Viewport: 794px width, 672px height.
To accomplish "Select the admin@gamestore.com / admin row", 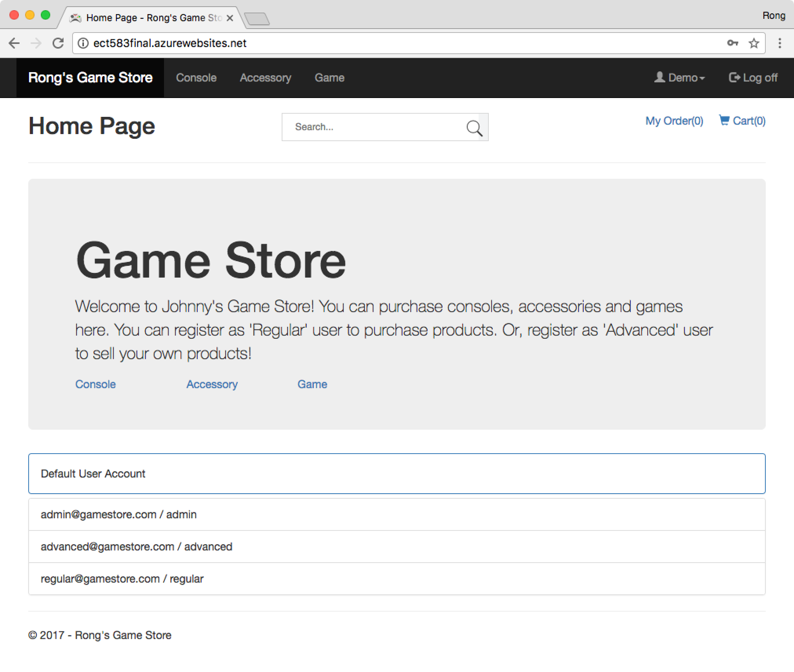I will coord(397,514).
